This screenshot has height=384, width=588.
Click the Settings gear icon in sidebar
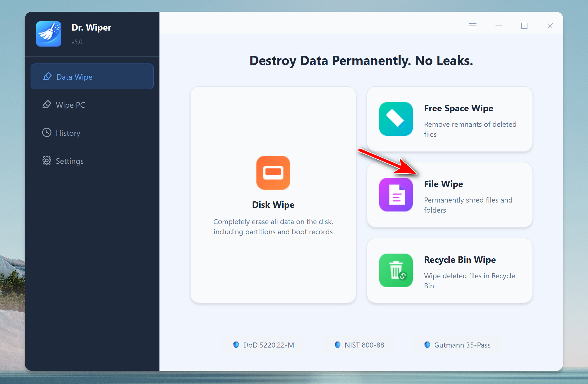[47, 161]
